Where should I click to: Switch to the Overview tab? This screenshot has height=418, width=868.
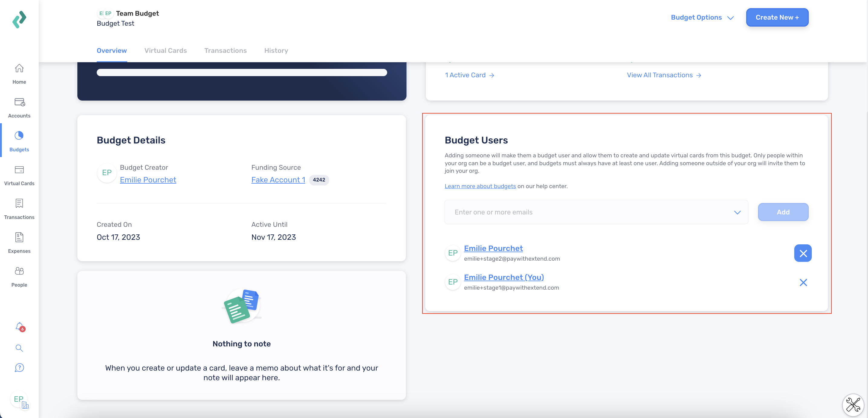click(x=112, y=50)
